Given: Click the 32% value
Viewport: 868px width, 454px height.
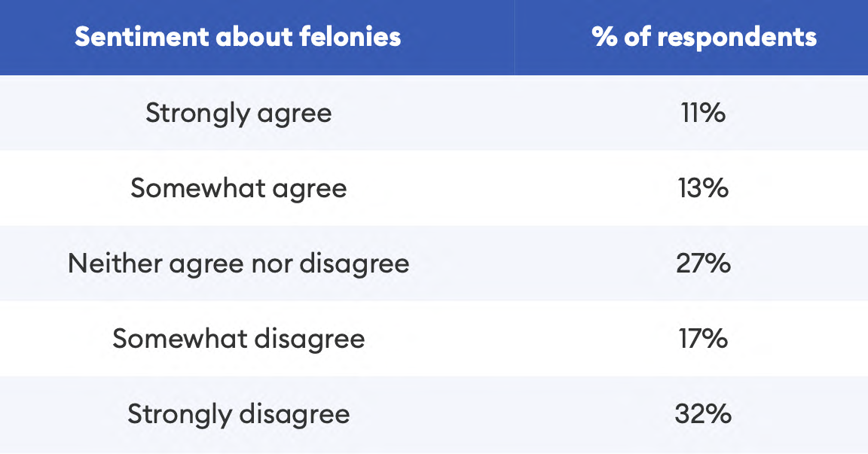Looking at the screenshot, I should [703, 414].
